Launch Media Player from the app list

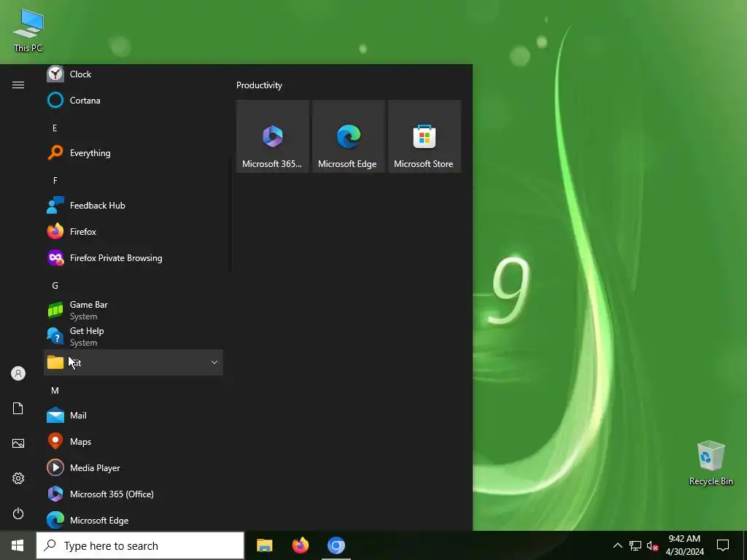click(x=133, y=467)
